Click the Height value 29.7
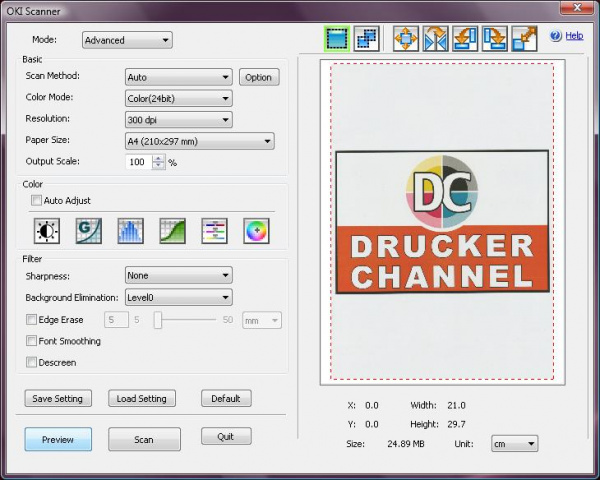 456,424
